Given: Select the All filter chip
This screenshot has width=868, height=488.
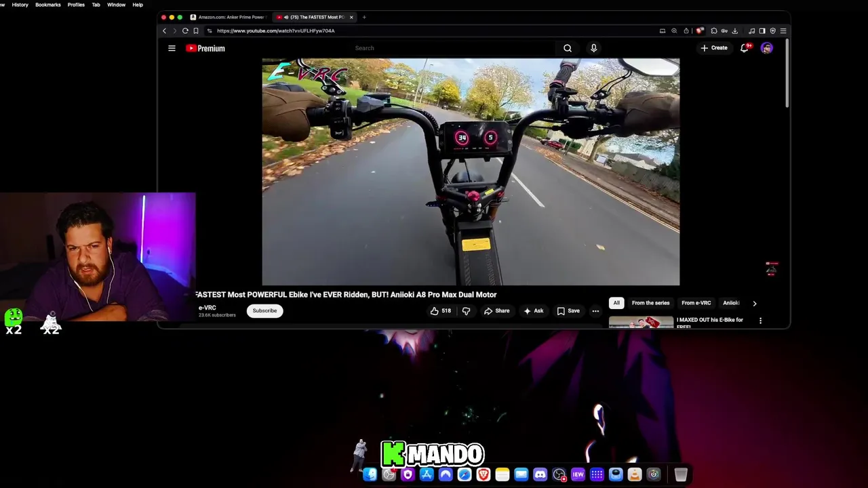Looking at the screenshot, I should pos(616,303).
